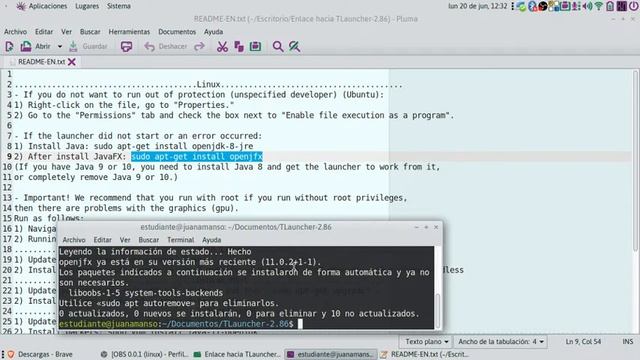Maximize the terminal window
The width and height of the screenshot is (640, 360).
pos(426,227)
